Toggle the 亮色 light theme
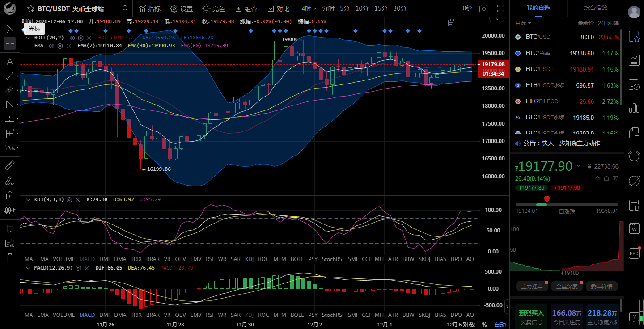The width and height of the screenshot is (644, 329). coord(213,8)
